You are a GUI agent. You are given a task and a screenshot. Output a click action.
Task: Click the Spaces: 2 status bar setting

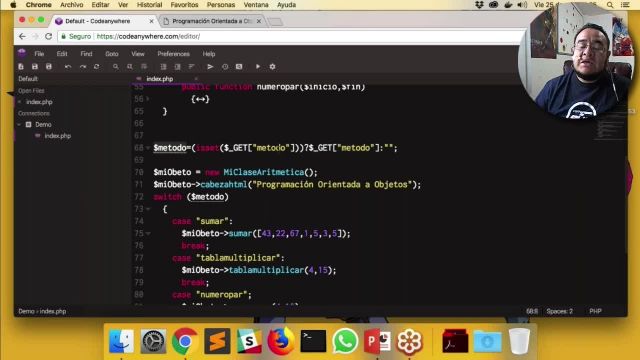click(x=560, y=311)
